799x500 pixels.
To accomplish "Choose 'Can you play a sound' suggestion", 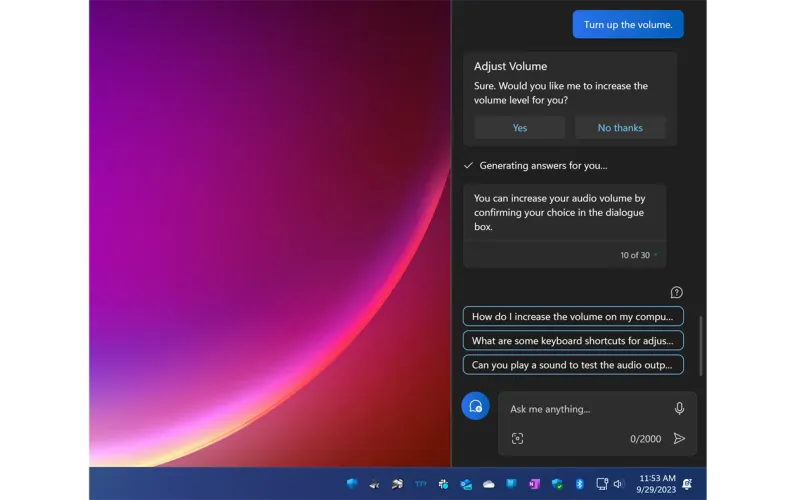I will pos(573,365).
